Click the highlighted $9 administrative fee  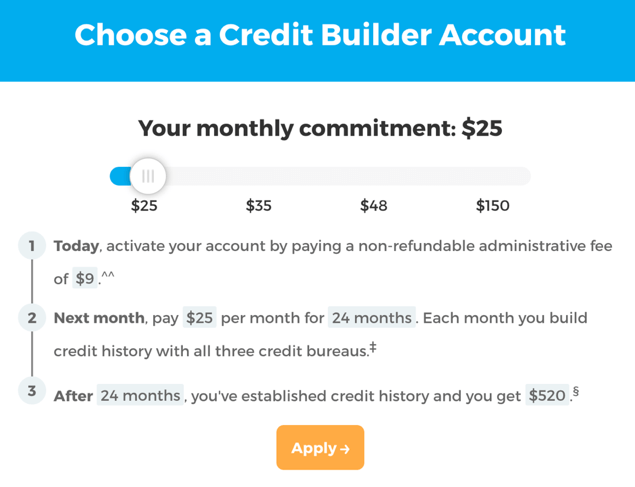click(x=85, y=279)
